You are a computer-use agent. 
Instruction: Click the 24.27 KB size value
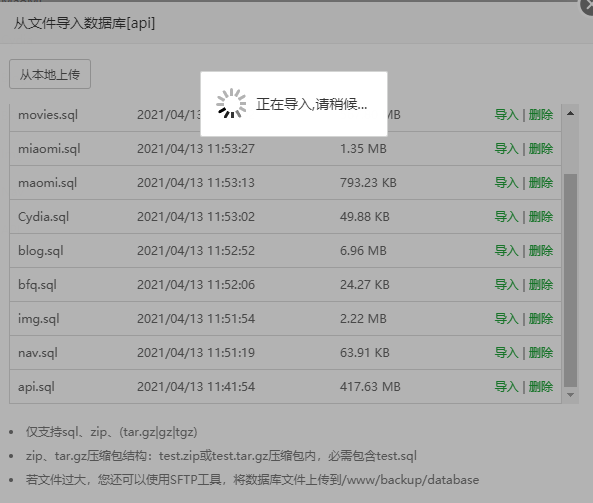pos(365,285)
